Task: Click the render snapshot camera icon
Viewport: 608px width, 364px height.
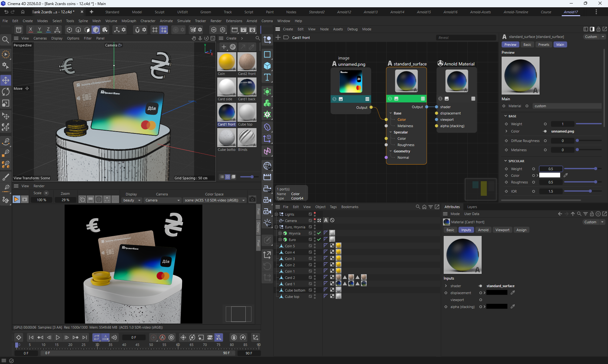Action: pos(252,199)
